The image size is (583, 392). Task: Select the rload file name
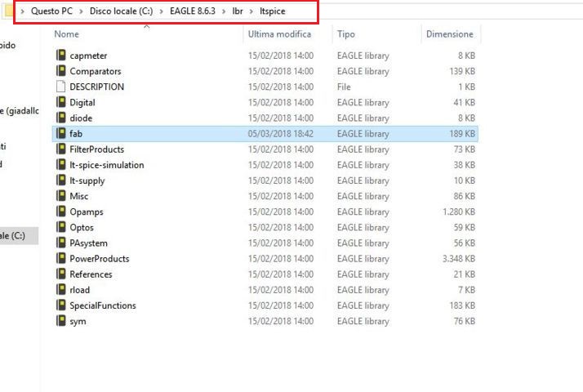79,290
